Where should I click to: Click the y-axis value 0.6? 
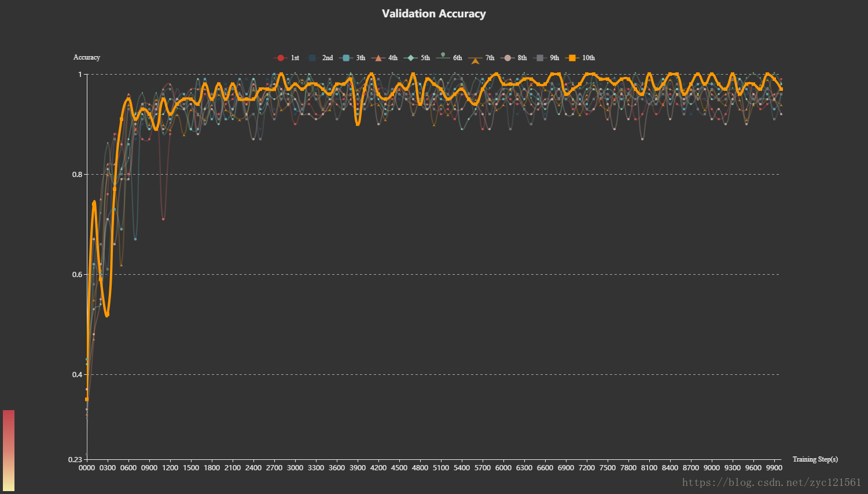click(x=77, y=275)
